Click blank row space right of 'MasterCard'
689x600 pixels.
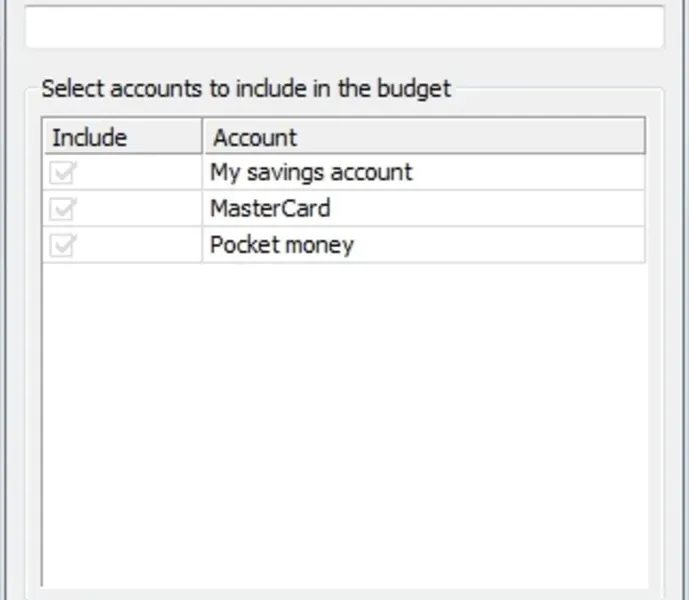(500, 209)
